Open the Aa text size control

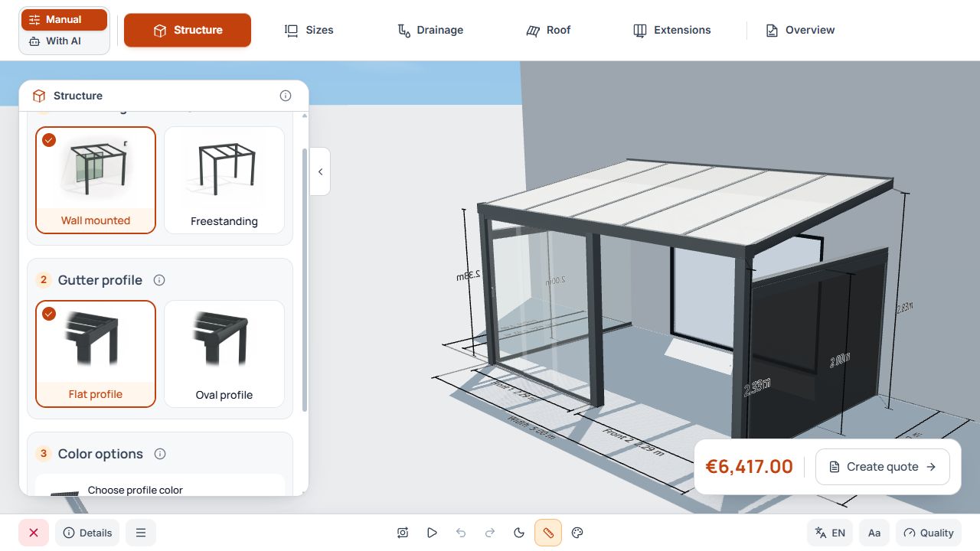[874, 533]
